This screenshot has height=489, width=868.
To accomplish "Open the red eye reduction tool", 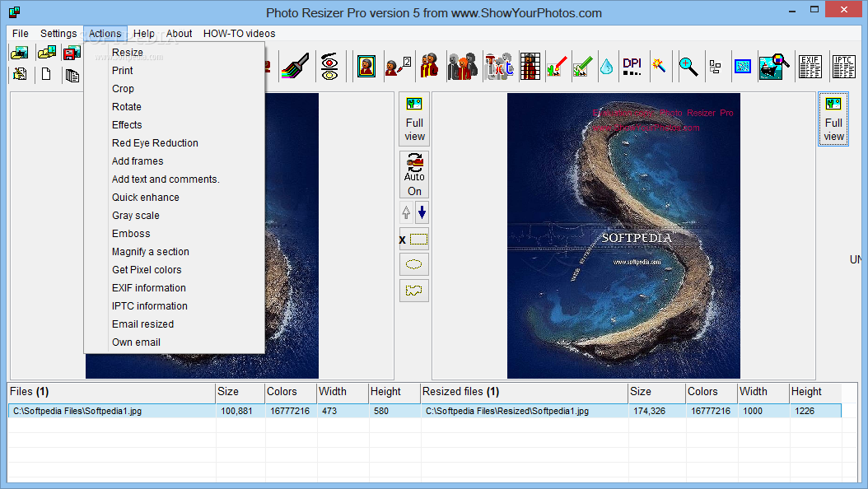I will pos(330,67).
